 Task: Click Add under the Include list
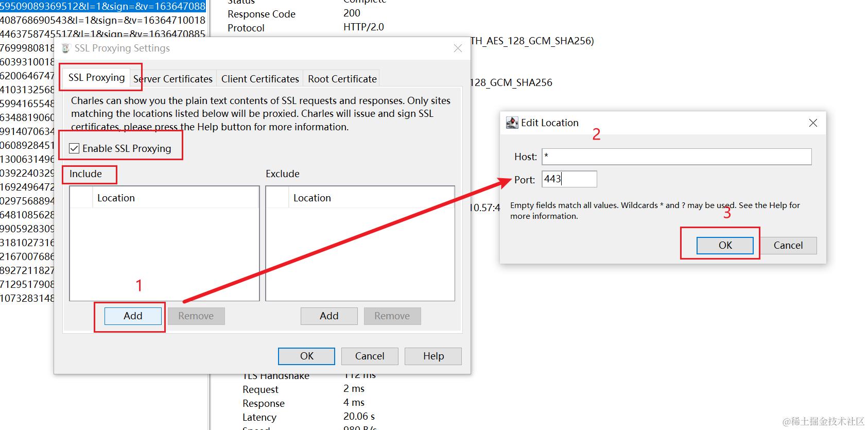[133, 316]
